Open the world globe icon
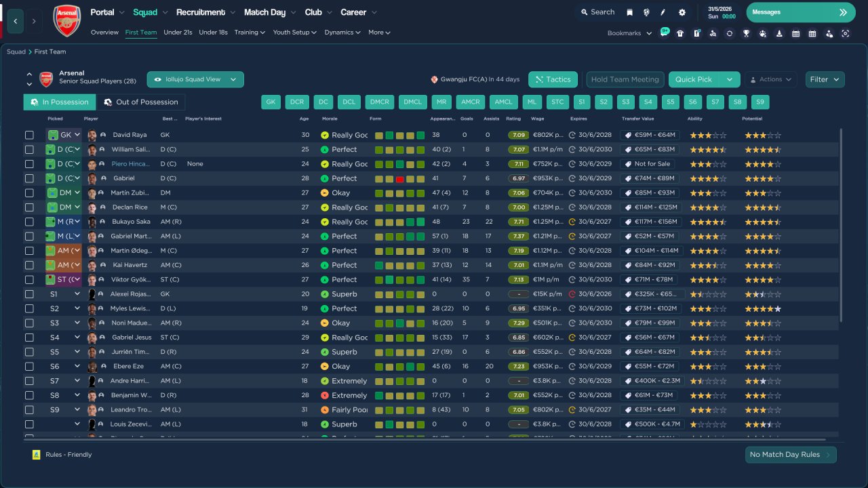868x488 pixels. tap(646, 12)
